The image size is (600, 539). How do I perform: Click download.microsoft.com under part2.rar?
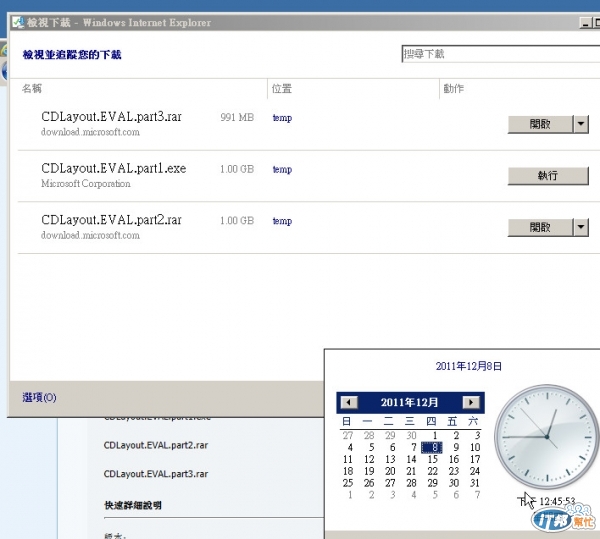tap(90, 235)
